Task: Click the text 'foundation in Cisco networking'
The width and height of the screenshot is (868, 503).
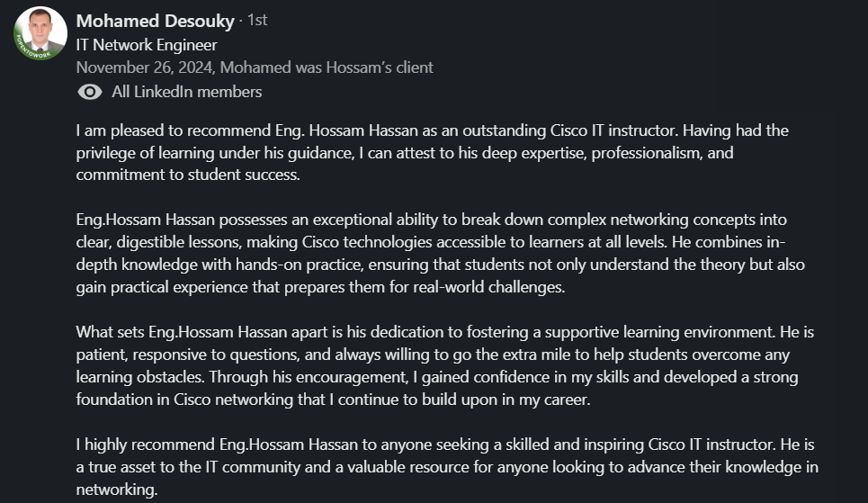Action: (184, 400)
